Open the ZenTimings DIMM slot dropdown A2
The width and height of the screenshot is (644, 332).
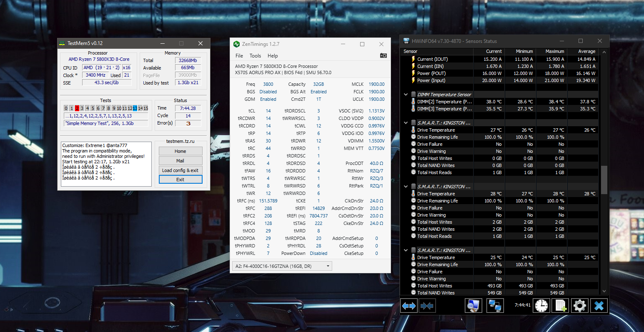[x=282, y=266]
